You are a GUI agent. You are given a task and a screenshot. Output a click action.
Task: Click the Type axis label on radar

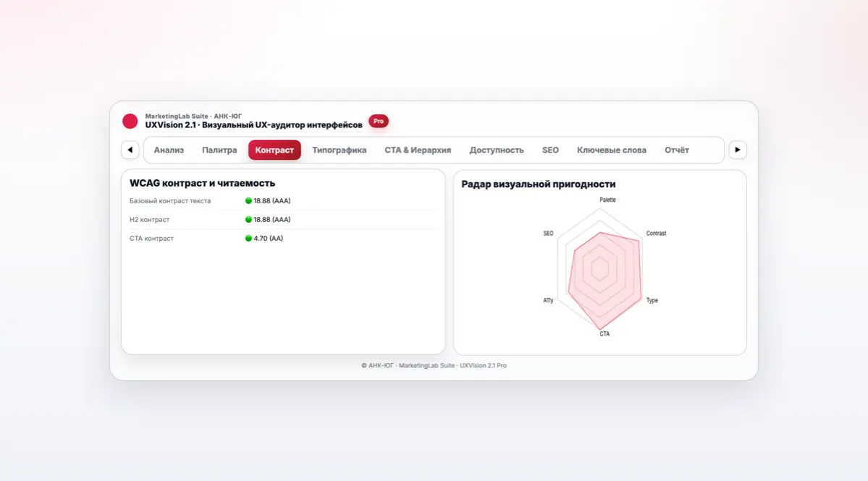pos(652,300)
